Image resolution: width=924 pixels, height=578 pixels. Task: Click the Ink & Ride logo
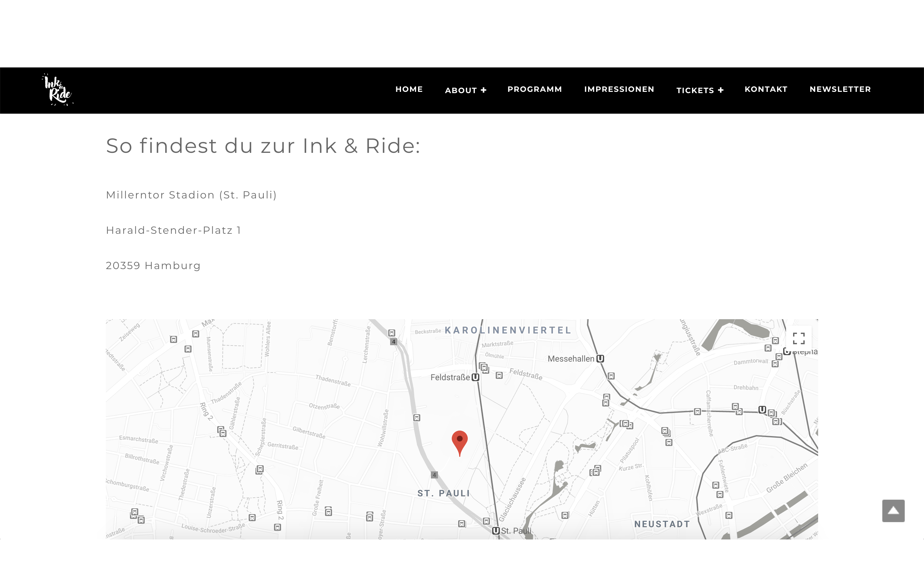(x=58, y=90)
